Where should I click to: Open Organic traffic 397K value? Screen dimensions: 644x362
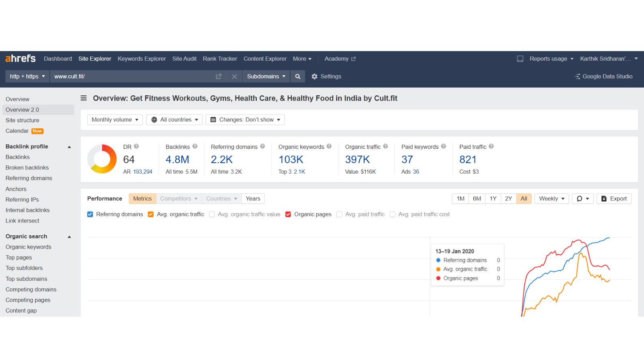click(x=357, y=160)
